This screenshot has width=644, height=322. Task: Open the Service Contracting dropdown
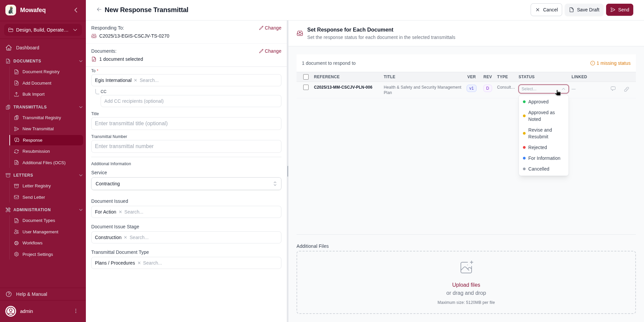(186, 184)
